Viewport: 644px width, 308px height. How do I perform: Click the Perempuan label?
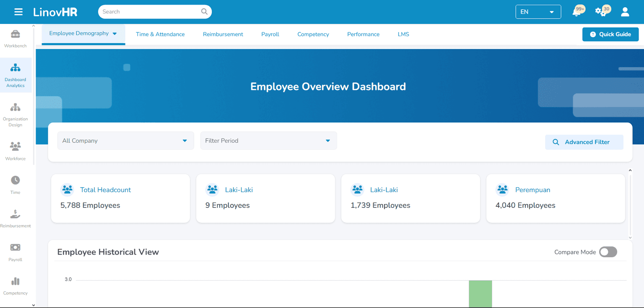pyautogui.click(x=532, y=190)
